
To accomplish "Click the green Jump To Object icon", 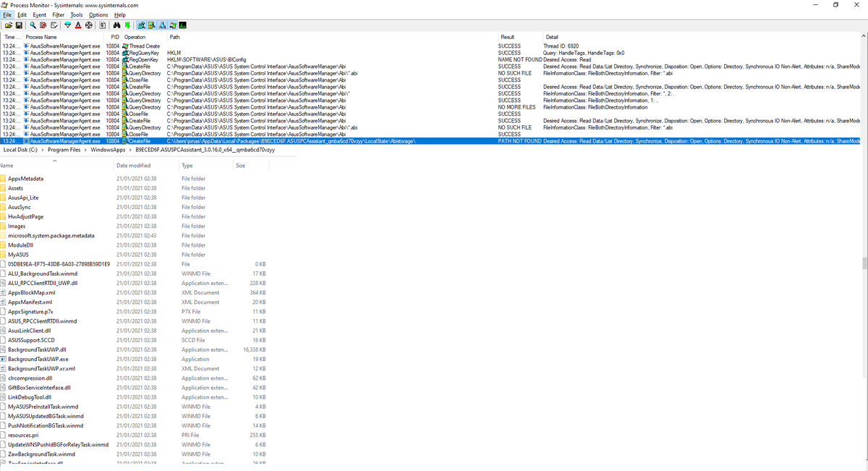I will 127,25.
